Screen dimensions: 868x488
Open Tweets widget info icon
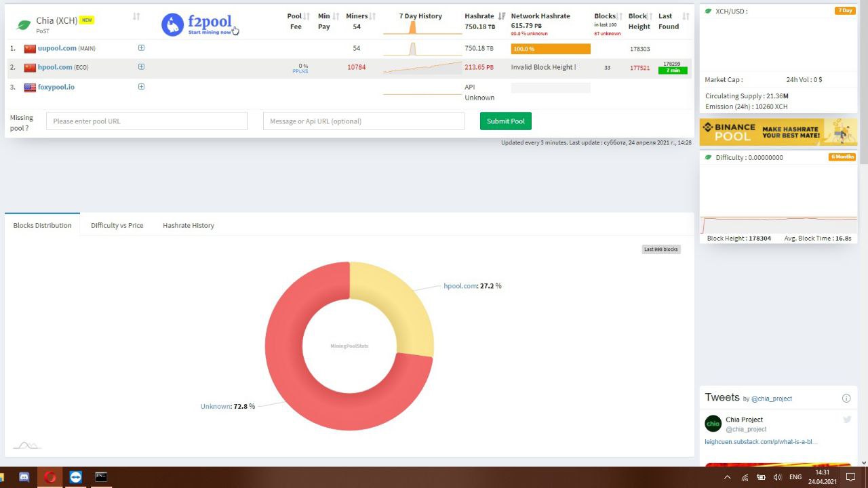846,398
